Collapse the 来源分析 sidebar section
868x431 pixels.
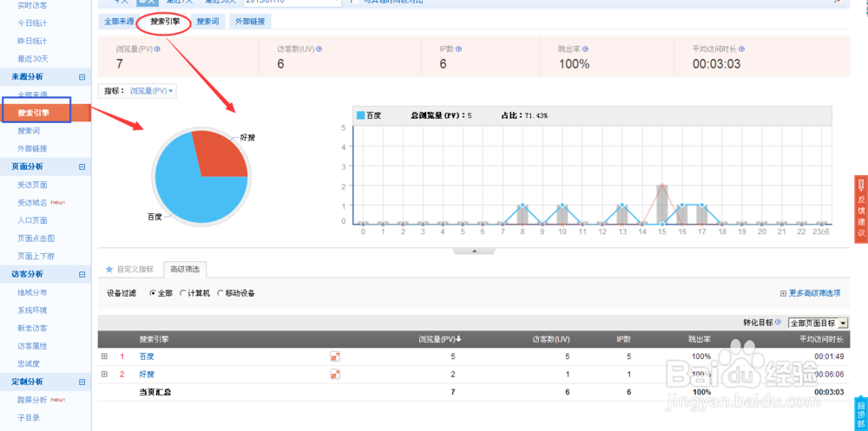pyautogui.click(x=82, y=77)
